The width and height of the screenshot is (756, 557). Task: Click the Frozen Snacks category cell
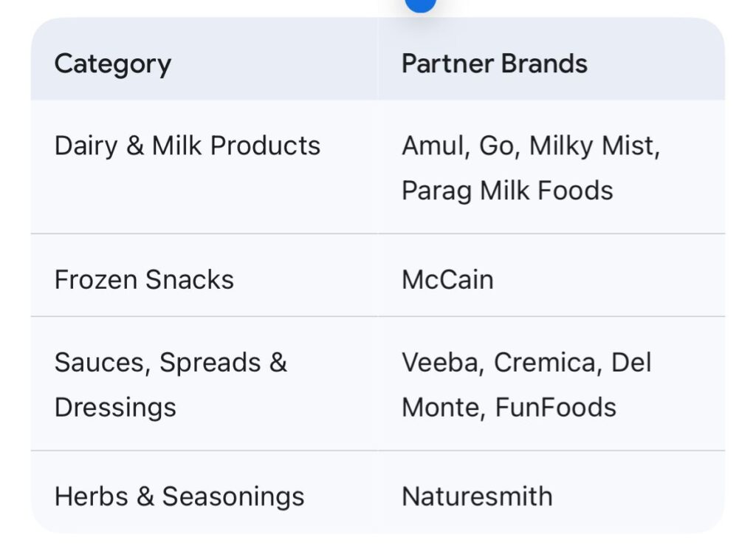[x=144, y=280]
